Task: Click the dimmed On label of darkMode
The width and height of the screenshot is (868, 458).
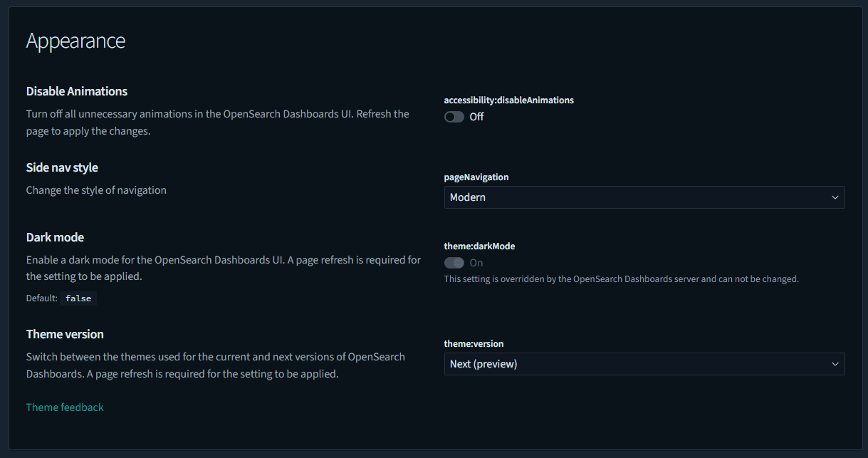Action: click(x=476, y=263)
